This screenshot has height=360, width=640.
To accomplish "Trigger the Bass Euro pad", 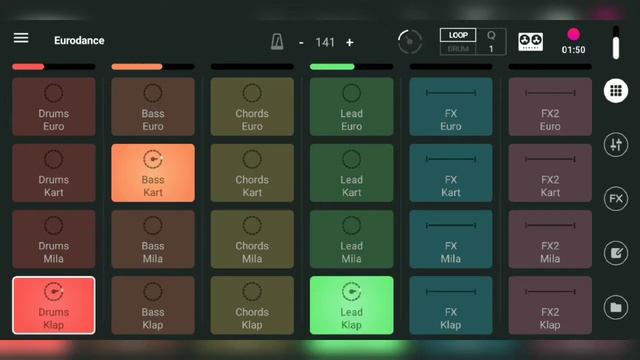I will click(153, 107).
